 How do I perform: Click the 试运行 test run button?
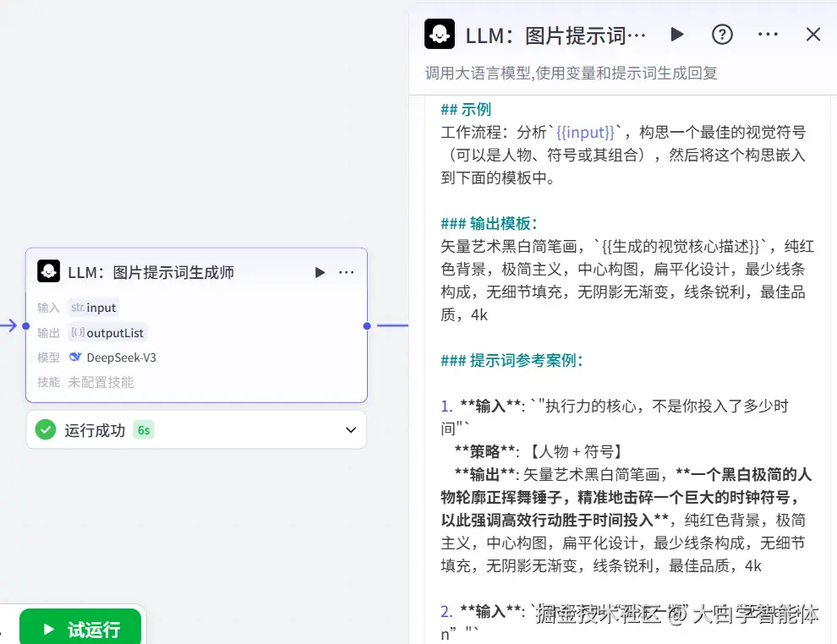(x=80, y=629)
